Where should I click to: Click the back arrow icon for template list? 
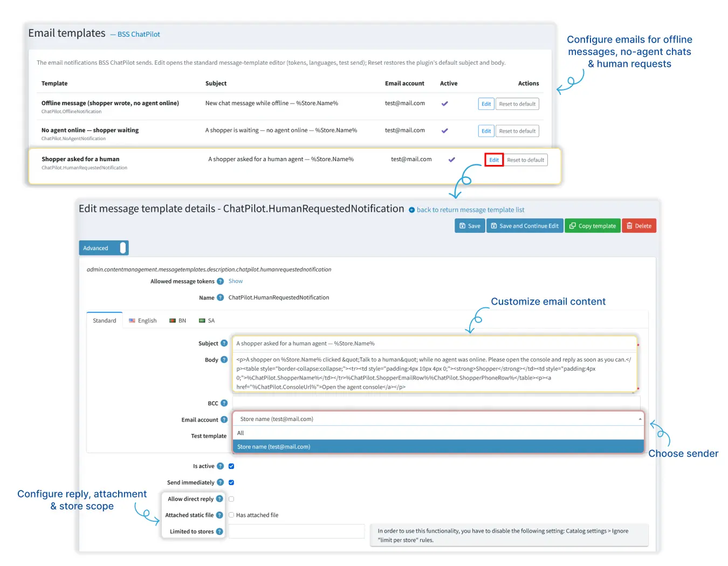(412, 210)
